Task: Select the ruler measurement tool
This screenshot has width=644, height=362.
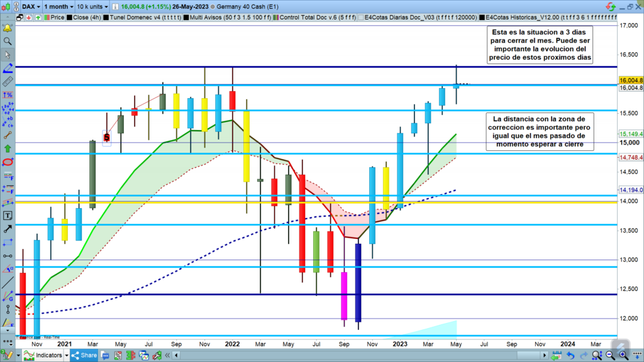Action: pos(8,81)
